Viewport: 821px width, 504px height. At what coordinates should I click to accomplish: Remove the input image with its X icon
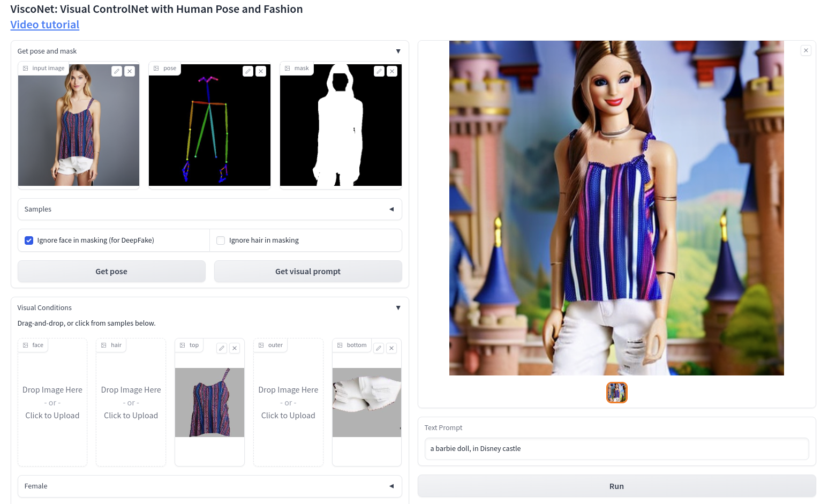point(130,71)
